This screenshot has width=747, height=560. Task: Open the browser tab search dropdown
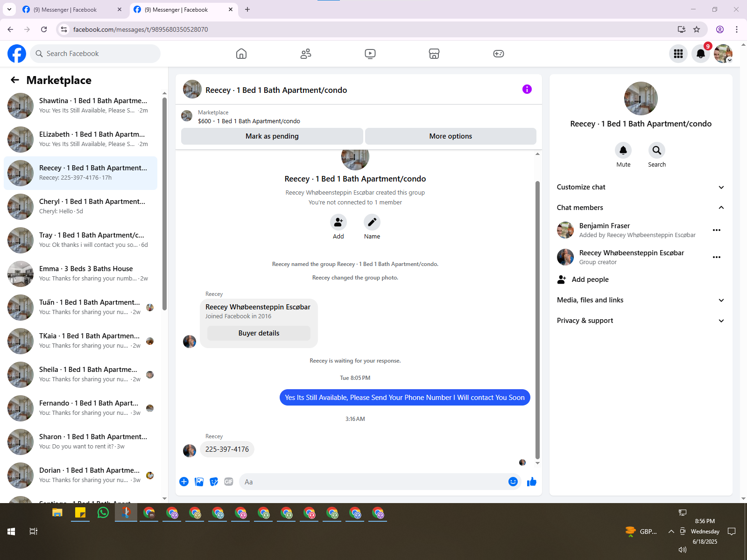9,9
